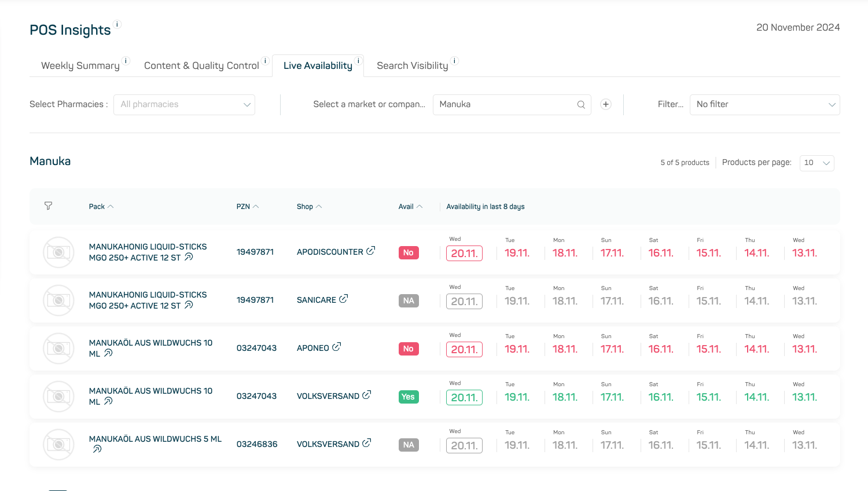Open the No filter dropdown
Image resolution: width=868 pixels, height=491 pixels.
(764, 105)
